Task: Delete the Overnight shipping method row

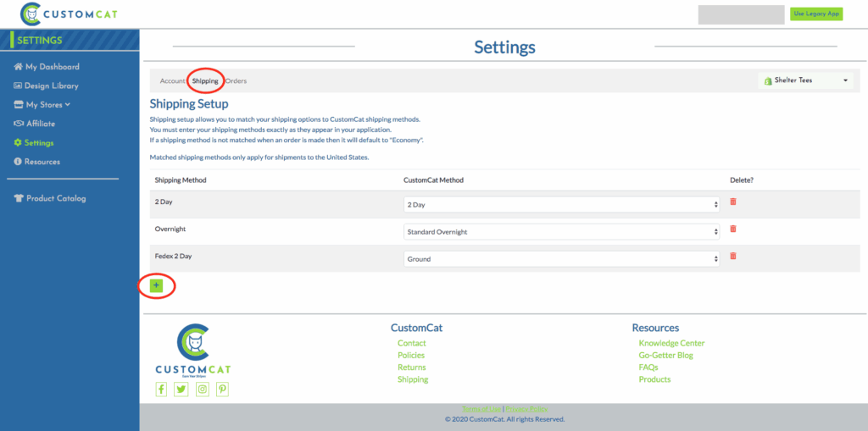Action: point(733,229)
